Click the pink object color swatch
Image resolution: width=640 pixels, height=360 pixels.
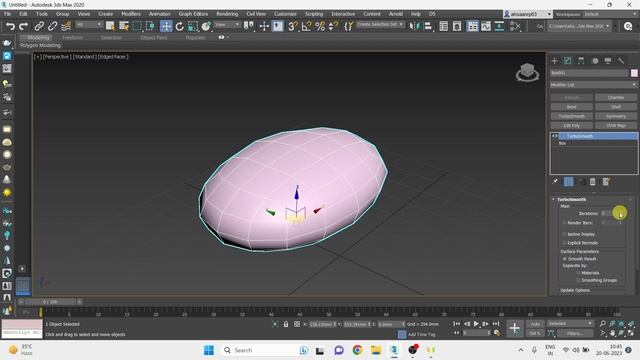pos(634,73)
